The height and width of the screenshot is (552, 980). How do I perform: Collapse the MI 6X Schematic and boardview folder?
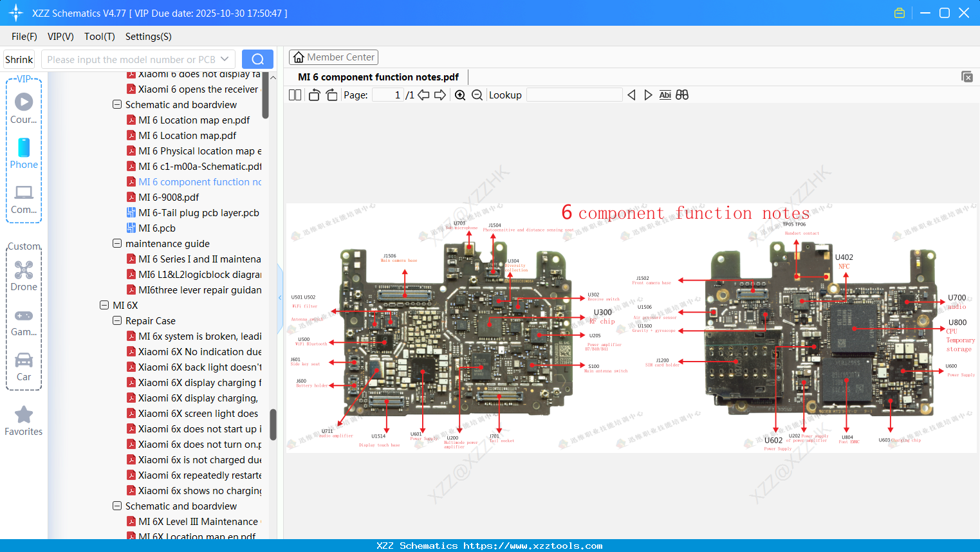pos(117,506)
